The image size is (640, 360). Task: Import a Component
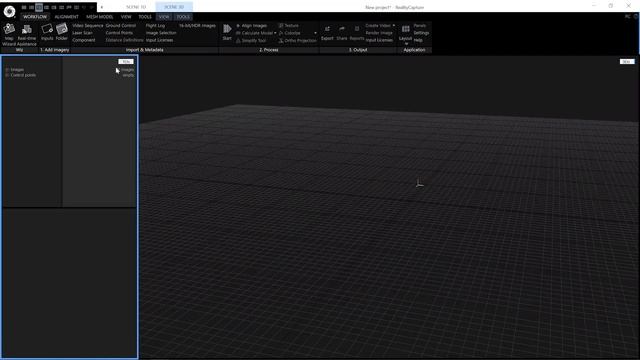coord(84,40)
